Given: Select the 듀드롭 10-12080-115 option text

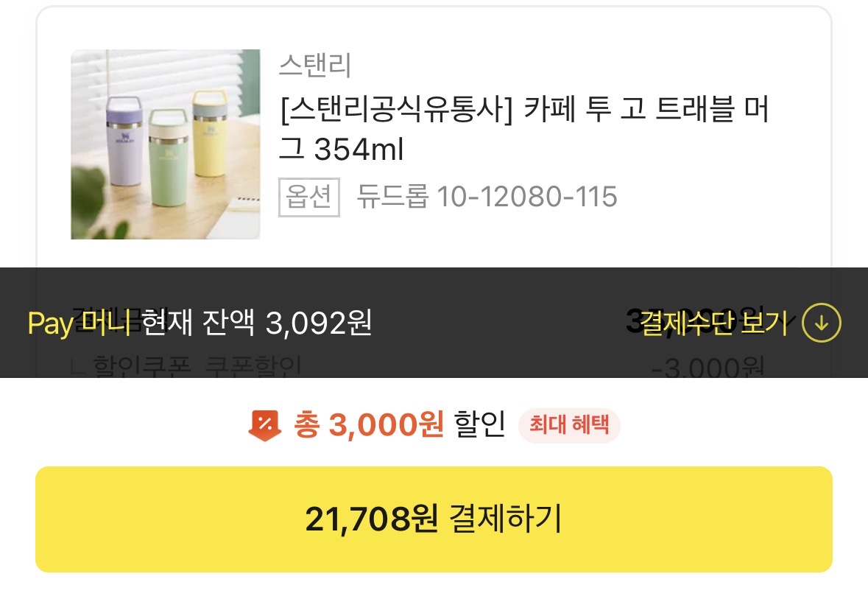Looking at the screenshot, I should (x=487, y=197).
